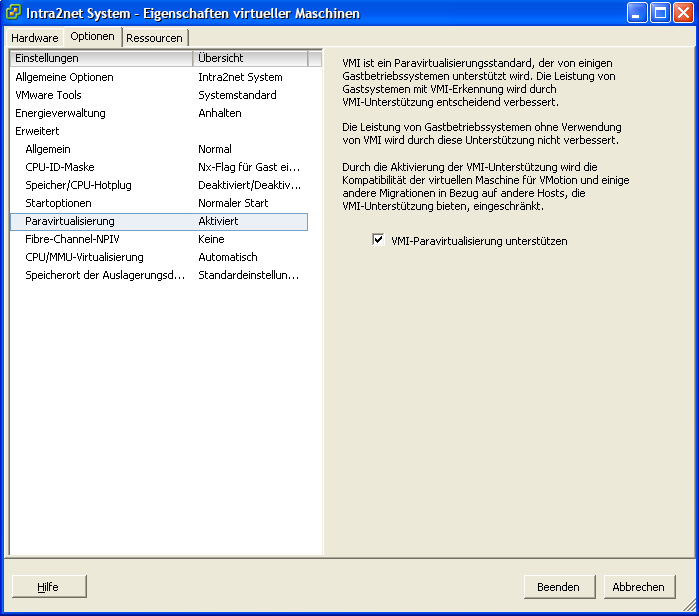Screen dimensions: 699x616
Task: Click the Normaler Start value
Action: click(x=233, y=203)
